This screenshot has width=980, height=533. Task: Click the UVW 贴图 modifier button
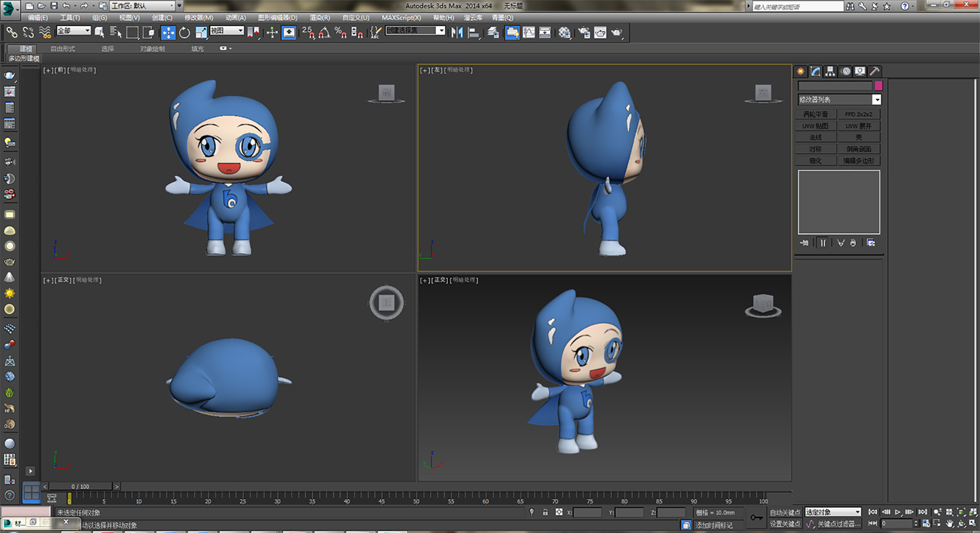816,126
